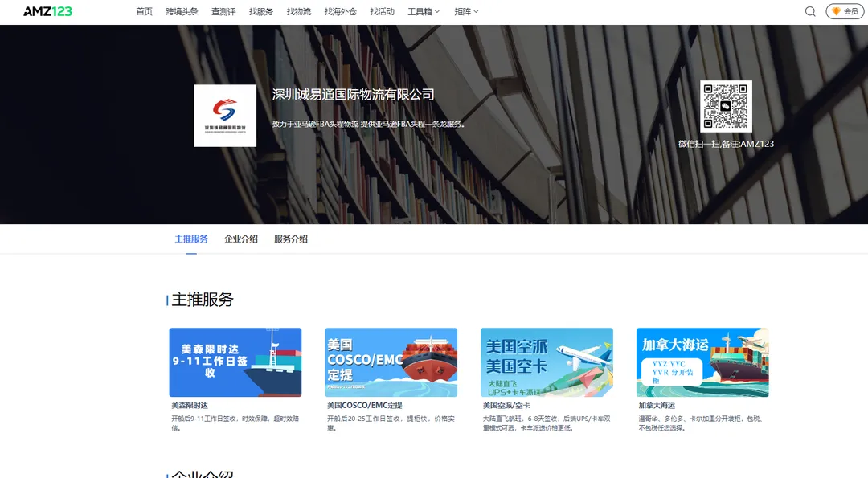This screenshot has height=478, width=868.
Task: Switch to the 服务介绍 tab
Action: pos(291,239)
